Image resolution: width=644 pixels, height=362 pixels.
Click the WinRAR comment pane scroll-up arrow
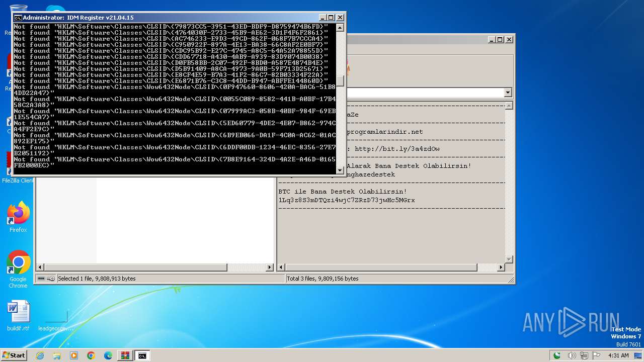[509, 106]
